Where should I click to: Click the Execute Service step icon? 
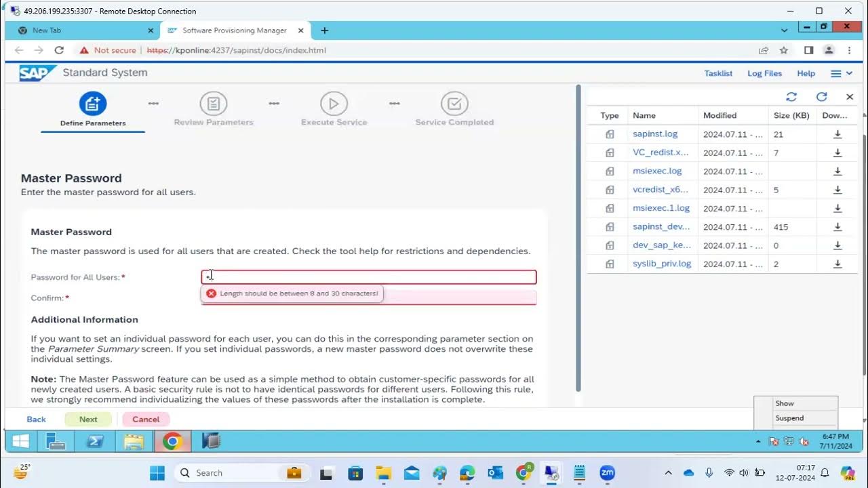[x=334, y=104]
